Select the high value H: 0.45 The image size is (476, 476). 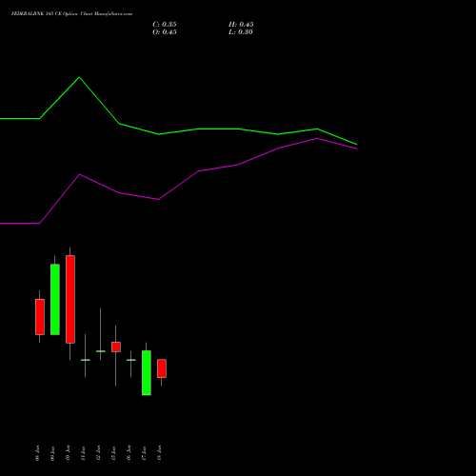tap(241, 25)
